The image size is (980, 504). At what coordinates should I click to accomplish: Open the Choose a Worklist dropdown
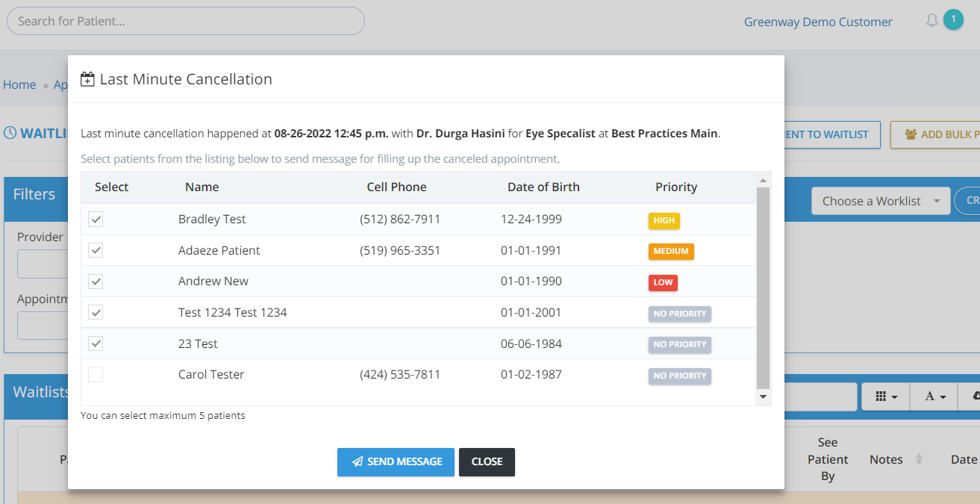(x=880, y=201)
